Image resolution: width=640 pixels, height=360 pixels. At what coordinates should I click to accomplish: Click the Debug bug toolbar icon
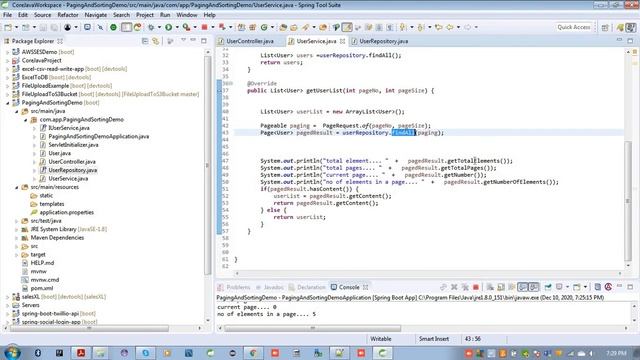click(x=151, y=27)
